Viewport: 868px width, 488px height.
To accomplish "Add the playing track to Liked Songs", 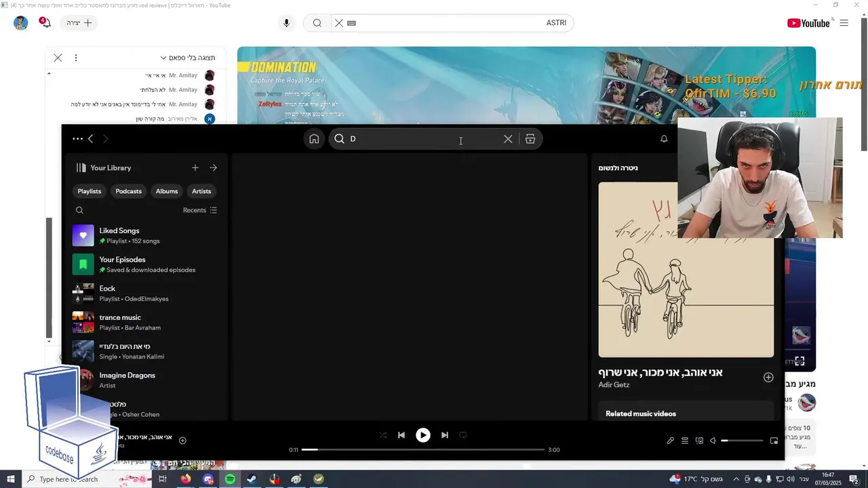I will (182, 441).
